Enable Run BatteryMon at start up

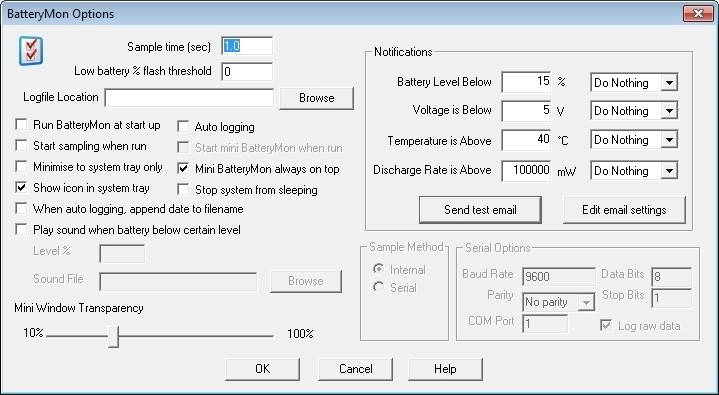(21, 124)
